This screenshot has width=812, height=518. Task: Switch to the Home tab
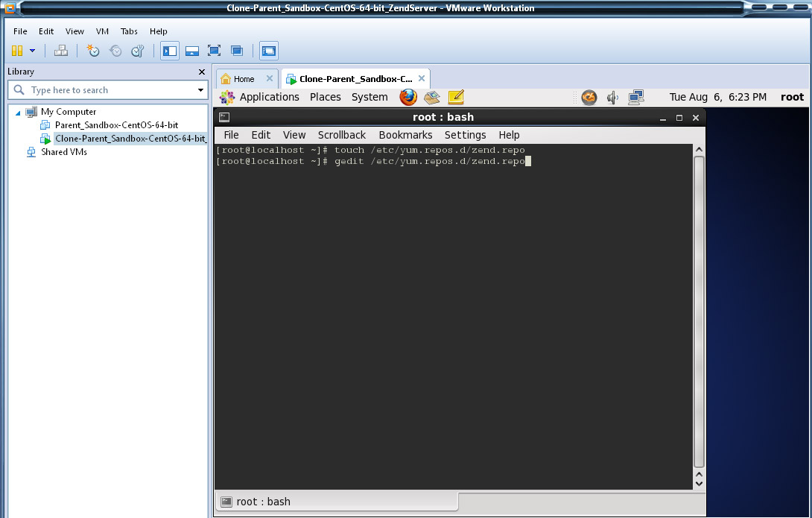244,79
